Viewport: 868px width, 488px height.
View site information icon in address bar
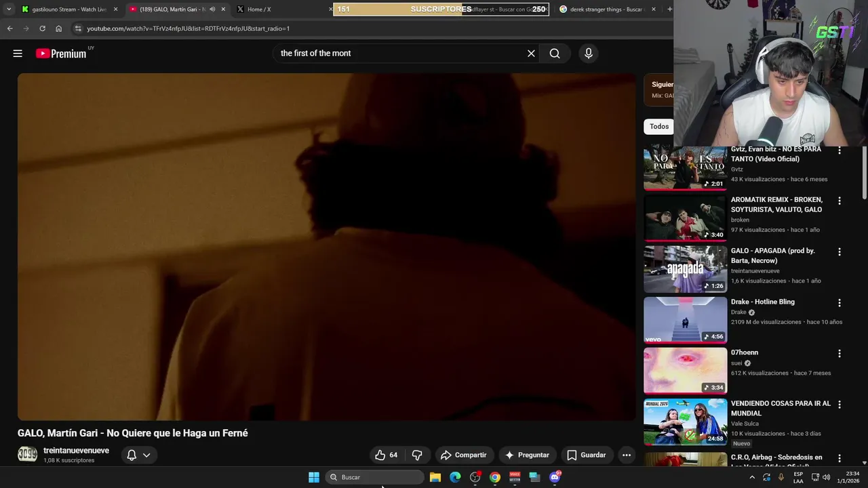click(x=78, y=28)
